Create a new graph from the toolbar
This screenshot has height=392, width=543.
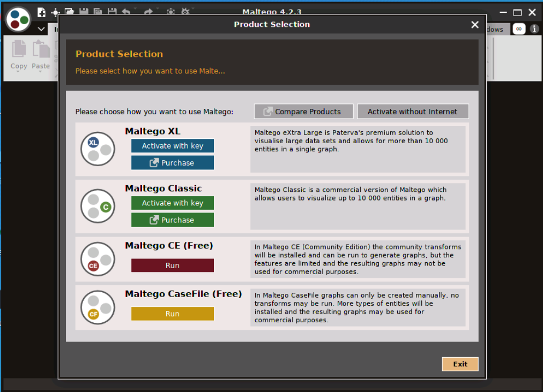pyautogui.click(x=42, y=12)
